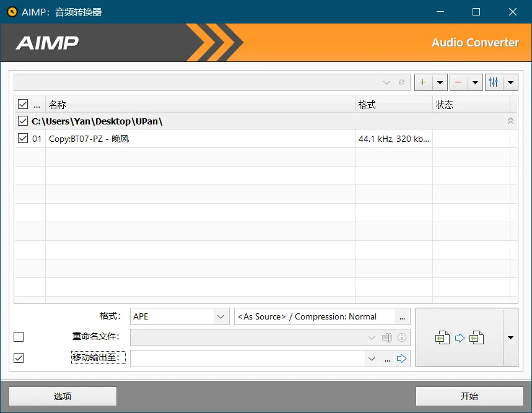Uncheck the track 01 checkbox
This screenshot has width=532, height=413.
click(x=23, y=138)
